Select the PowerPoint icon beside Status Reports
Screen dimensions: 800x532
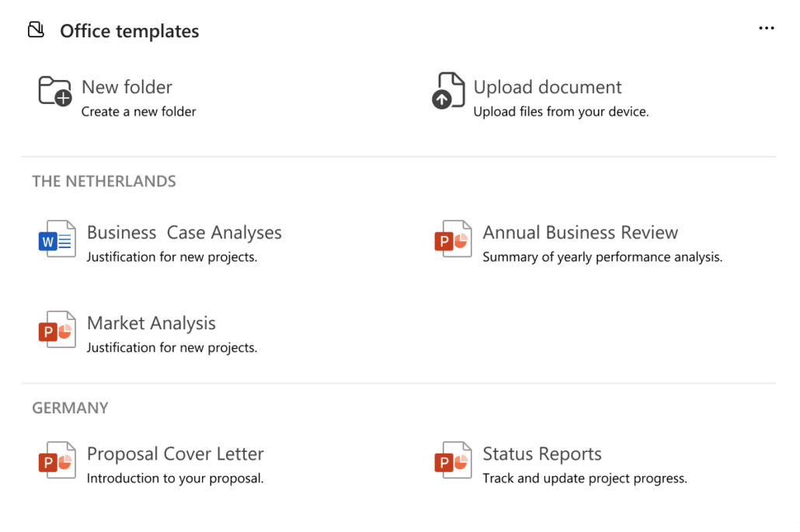tap(452, 461)
